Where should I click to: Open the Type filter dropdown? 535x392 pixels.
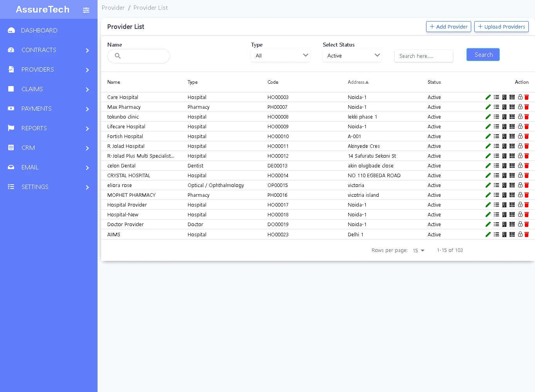pos(280,56)
